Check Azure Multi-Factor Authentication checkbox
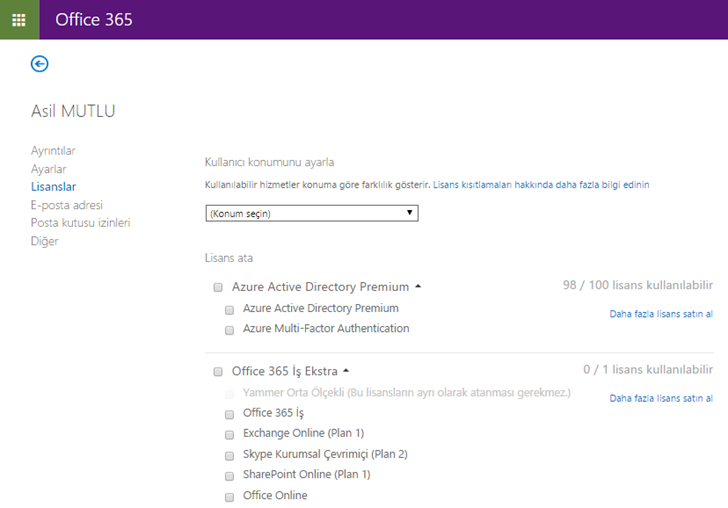Image resolution: width=728 pixels, height=508 pixels. click(x=229, y=330)
